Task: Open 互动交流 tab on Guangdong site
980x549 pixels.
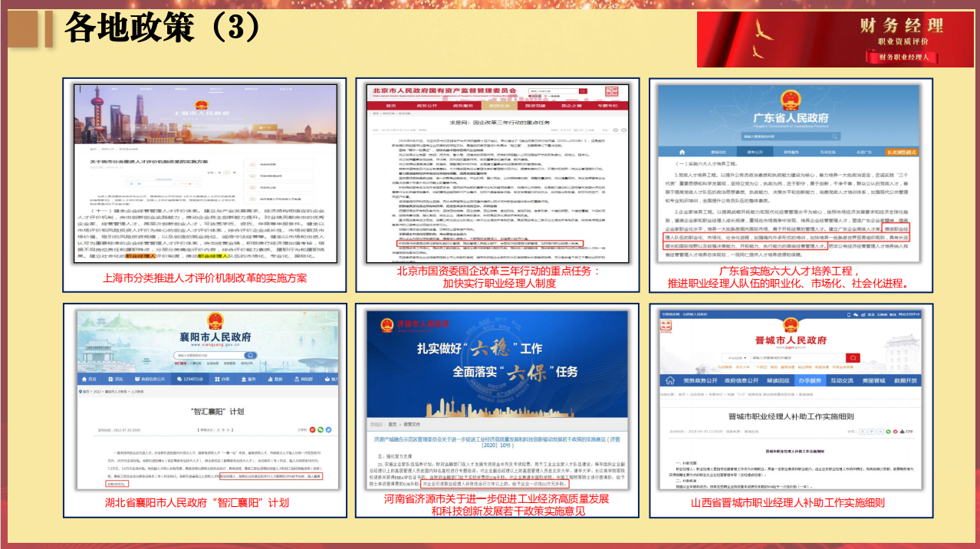Action: coord(827,152)
